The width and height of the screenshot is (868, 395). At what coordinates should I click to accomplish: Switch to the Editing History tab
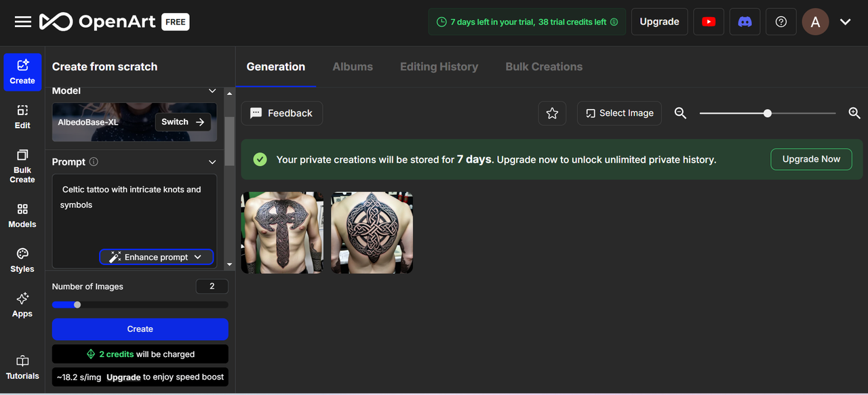[x=439, y=66]
